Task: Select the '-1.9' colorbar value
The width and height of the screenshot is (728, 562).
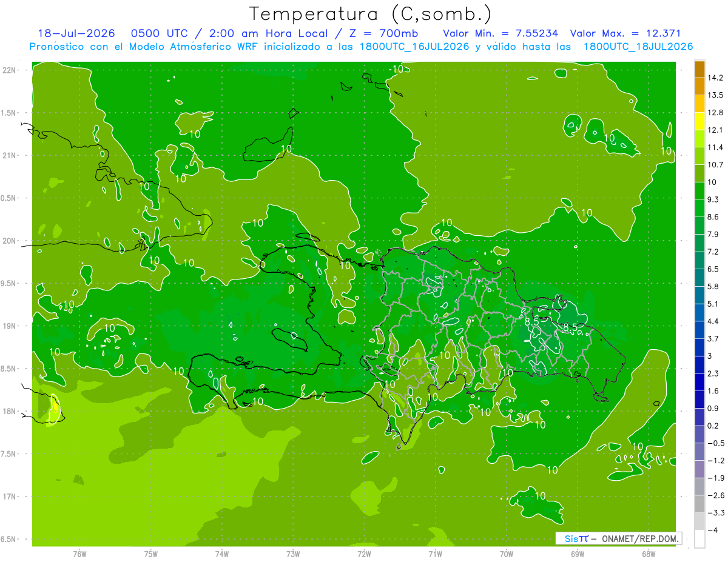Action: [x=716, y=478]
